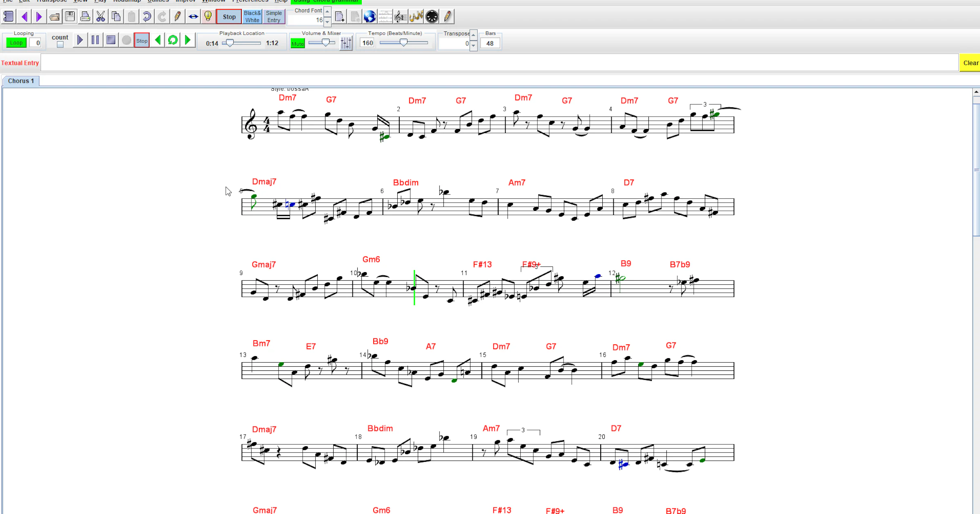Open the Transpose menu

[51, 1]
